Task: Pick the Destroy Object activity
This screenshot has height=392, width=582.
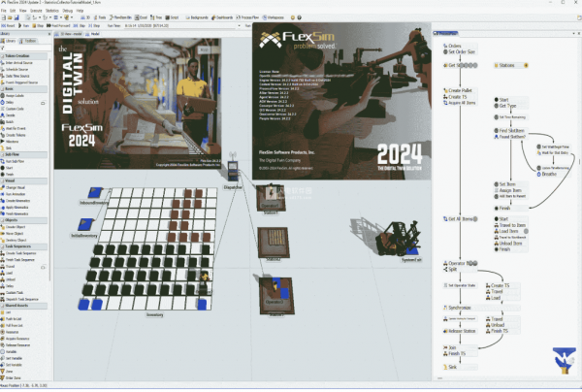Action: tap(16, 241)
